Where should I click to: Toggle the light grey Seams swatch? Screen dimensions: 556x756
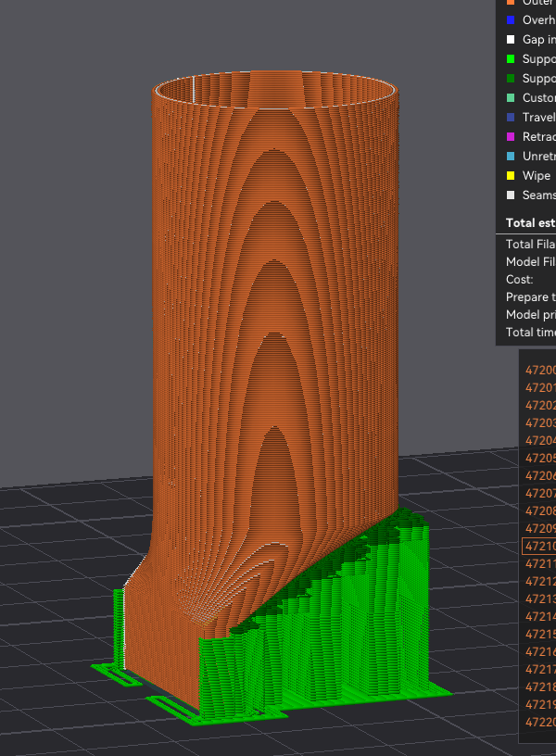[x=511, y=195]
